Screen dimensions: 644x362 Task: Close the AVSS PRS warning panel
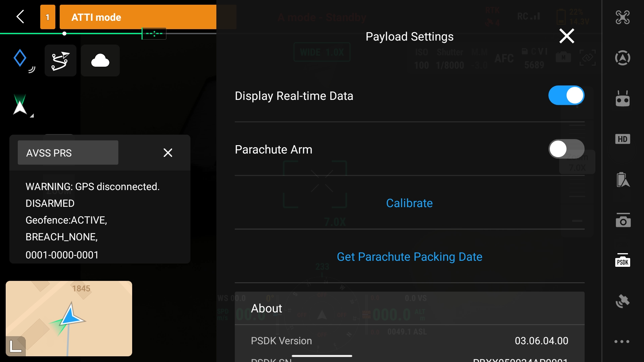point(168,153)
